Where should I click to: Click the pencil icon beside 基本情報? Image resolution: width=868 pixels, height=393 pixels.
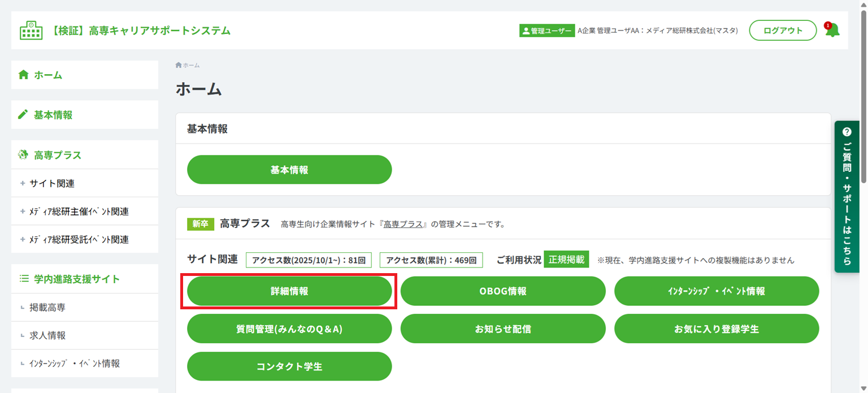click(23, 115)
